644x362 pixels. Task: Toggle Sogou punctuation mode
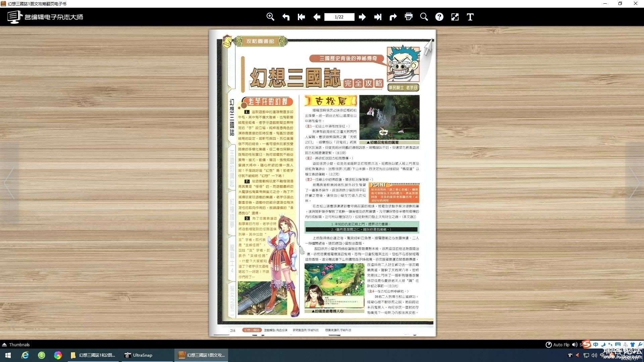pos(610,344)
